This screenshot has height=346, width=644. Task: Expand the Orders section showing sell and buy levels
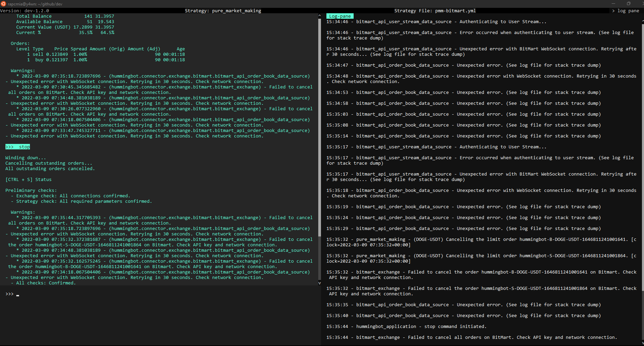[20, 43]
